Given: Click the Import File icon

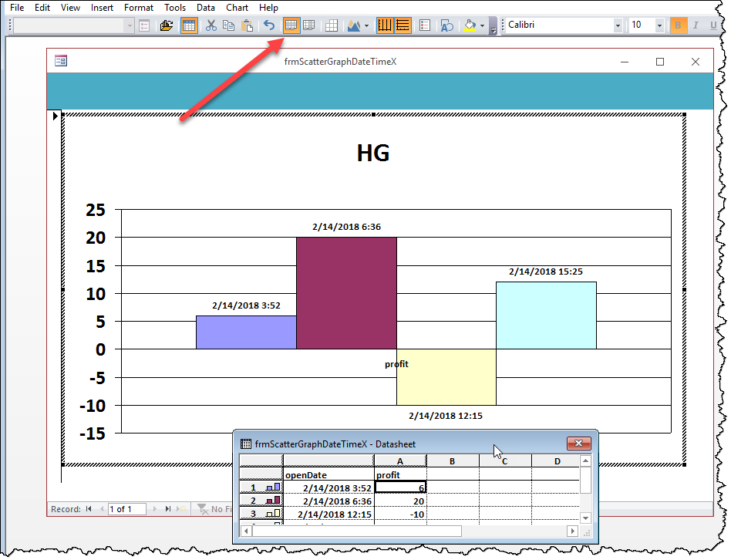Looking at the screenshot, I should [x=166, y=25].
